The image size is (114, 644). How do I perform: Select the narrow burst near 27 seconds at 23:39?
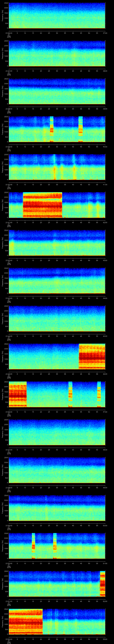pyautogui.click(x=52, y=129)
